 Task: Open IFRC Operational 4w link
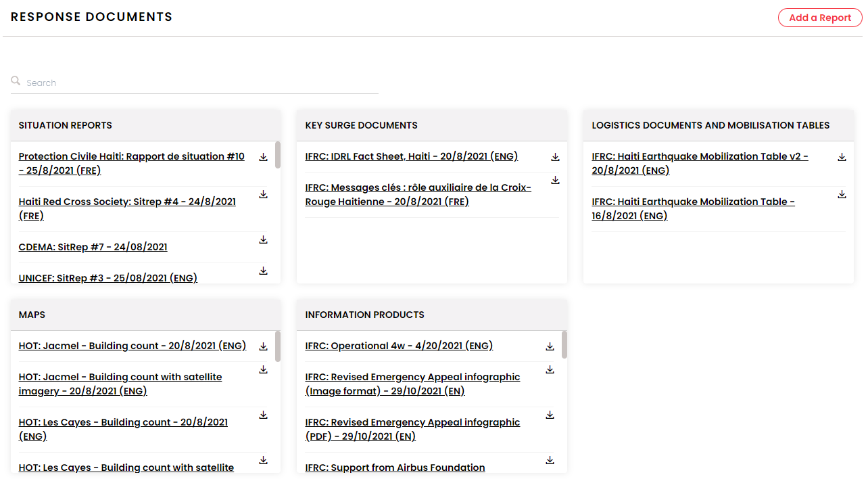[400, 346]
